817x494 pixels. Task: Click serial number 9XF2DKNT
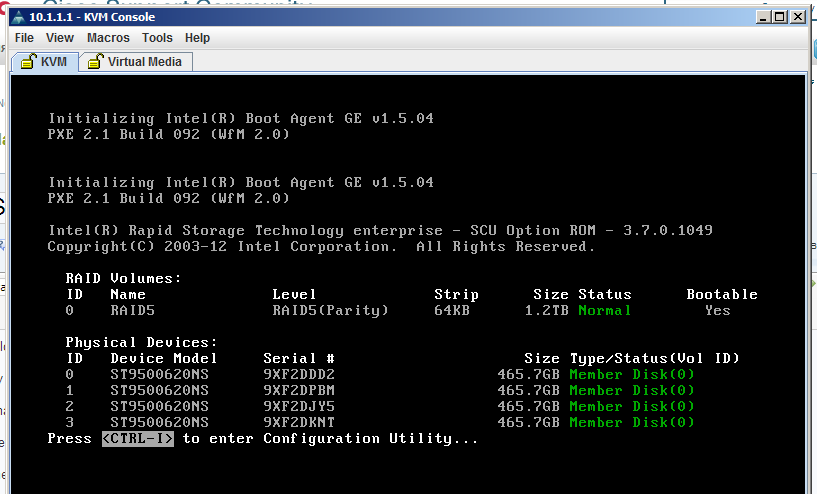[299, 423]
